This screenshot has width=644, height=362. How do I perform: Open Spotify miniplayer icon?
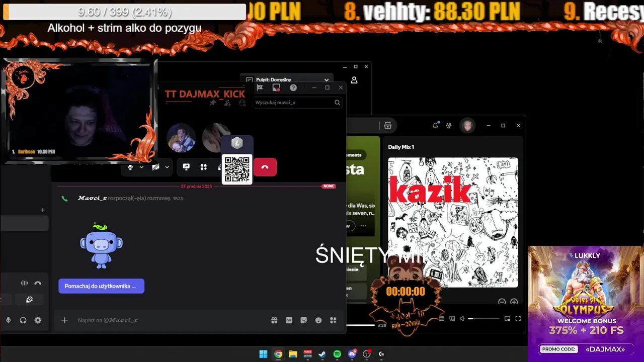(x=507, y=318)
